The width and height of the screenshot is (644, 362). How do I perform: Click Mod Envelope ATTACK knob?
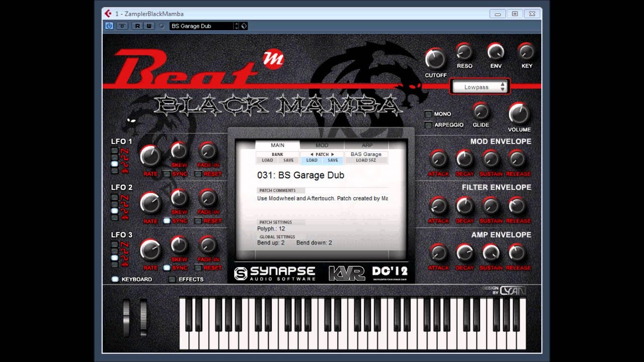click(x=438, y=159)
